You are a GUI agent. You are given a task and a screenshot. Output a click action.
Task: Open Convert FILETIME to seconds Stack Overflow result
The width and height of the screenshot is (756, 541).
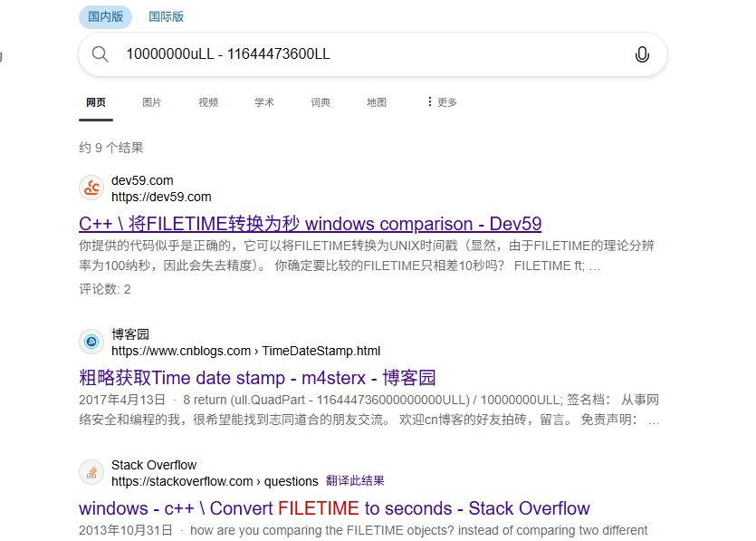tap(334, 508)
